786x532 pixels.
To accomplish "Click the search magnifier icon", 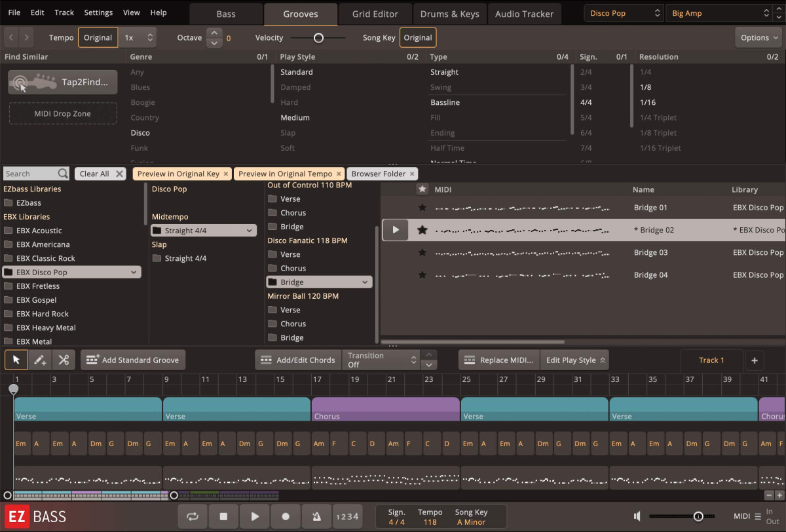I will tap(63, 174).
